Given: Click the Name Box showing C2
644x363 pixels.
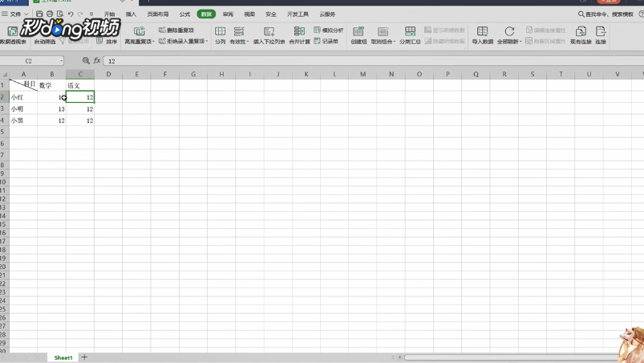Looking at the screenshot, I should pos(28,61).
